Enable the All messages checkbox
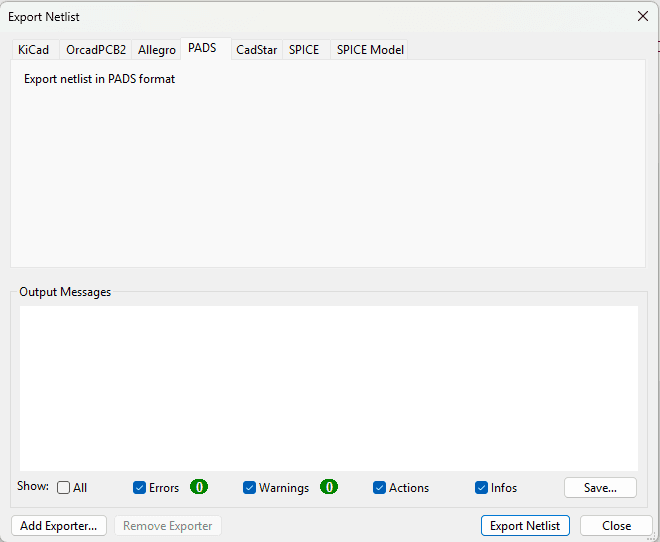This screenshot has width=660, height=542. coord(64,488)
